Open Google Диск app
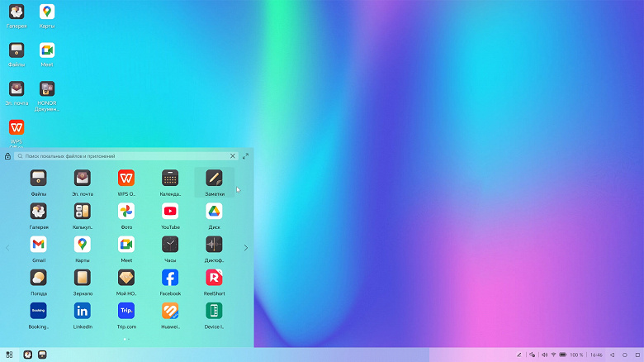644x362 pixels. pyautogui.click(x=214, y=212)
